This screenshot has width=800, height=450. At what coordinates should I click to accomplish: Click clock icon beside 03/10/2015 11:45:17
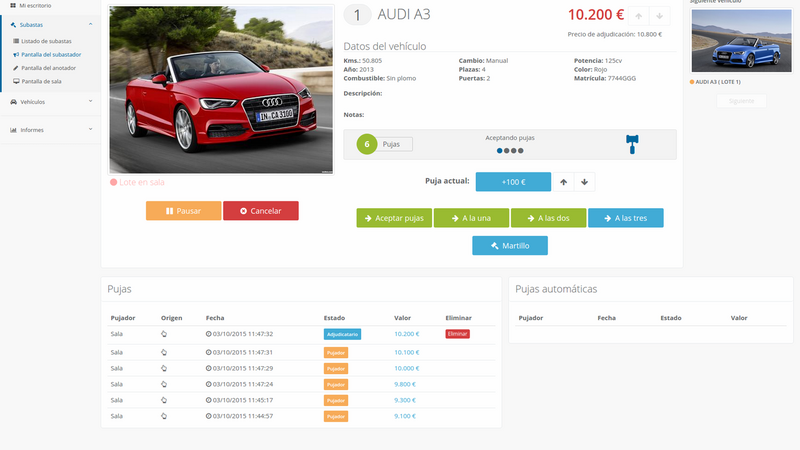pos(209,400)
